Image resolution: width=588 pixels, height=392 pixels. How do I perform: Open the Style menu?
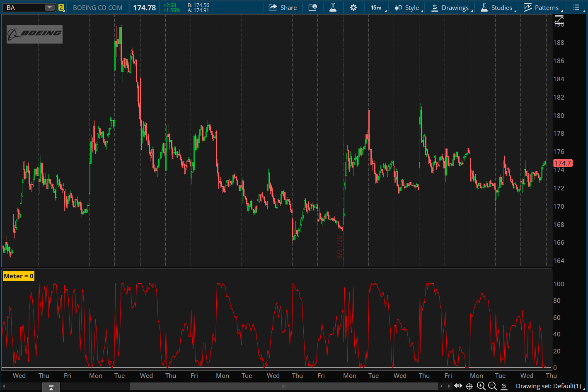408,7
